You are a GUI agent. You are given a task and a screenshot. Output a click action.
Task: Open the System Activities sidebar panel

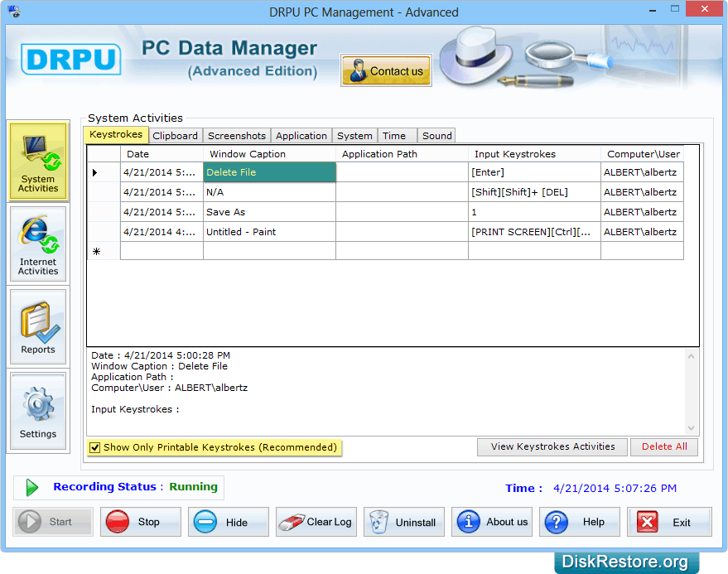coord(38,162)
